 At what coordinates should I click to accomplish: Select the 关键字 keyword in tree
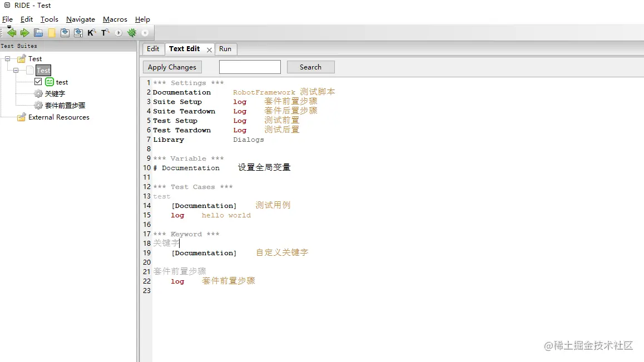(55, 93)
